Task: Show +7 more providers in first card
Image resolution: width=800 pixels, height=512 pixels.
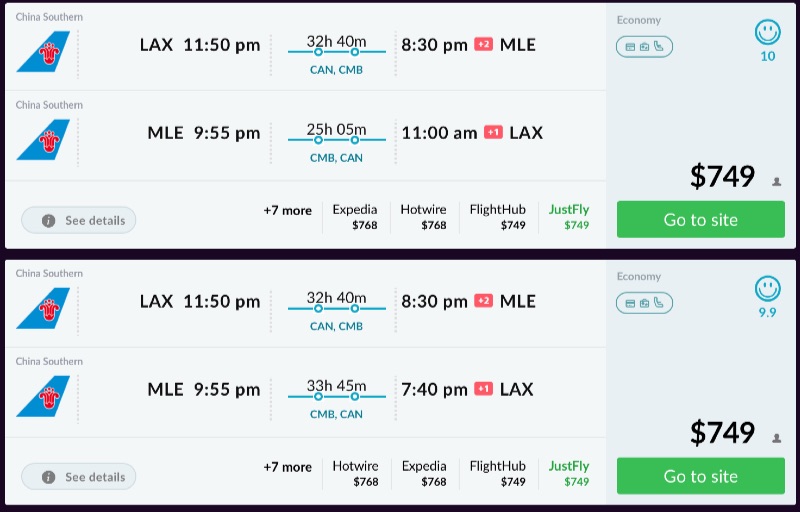Action: point(287,210)
